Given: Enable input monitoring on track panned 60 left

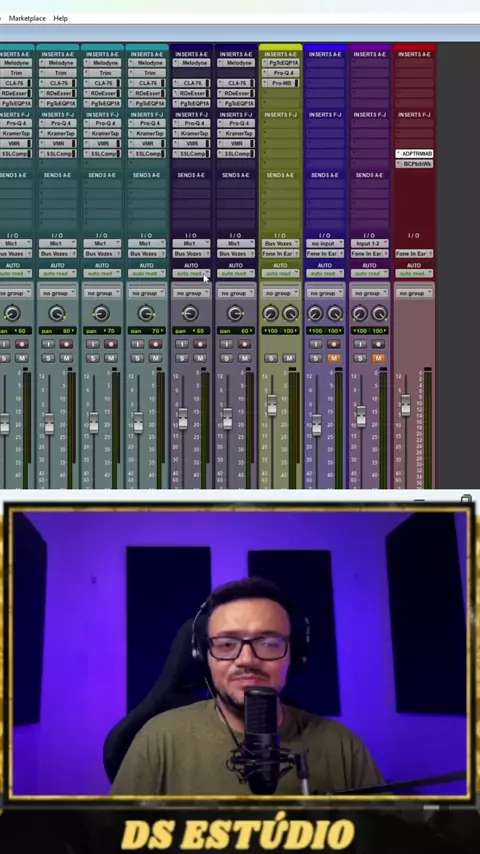Looking at the screenshot, I should [182, 344].
